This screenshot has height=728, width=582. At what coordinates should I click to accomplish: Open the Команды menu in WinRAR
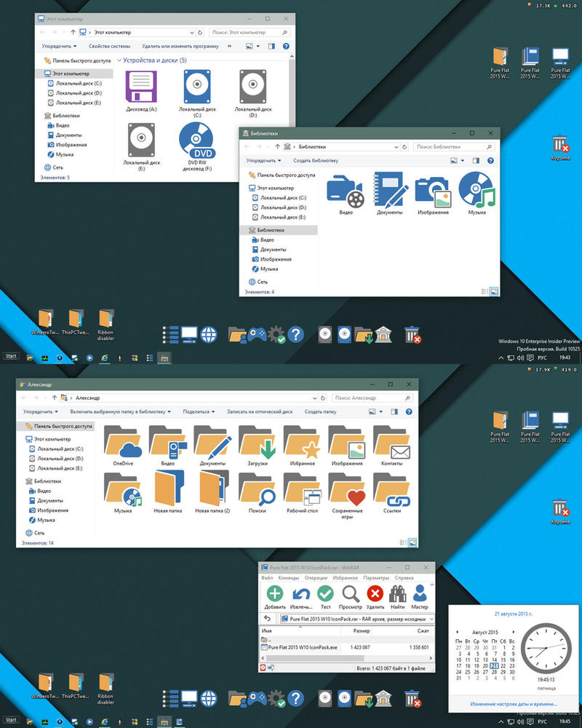pos(289,577)
